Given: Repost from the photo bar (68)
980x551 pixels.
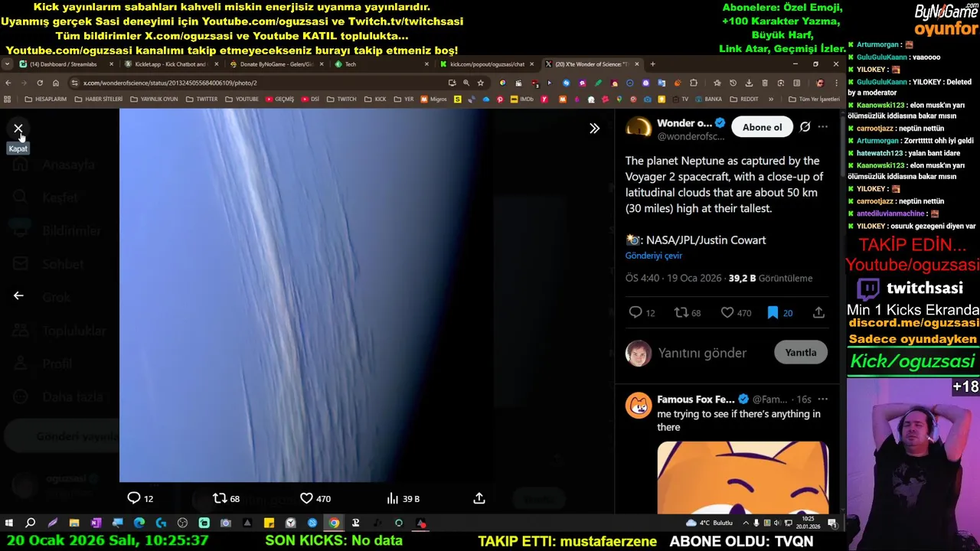Looking at the screenshot, I should click(226, 498).
